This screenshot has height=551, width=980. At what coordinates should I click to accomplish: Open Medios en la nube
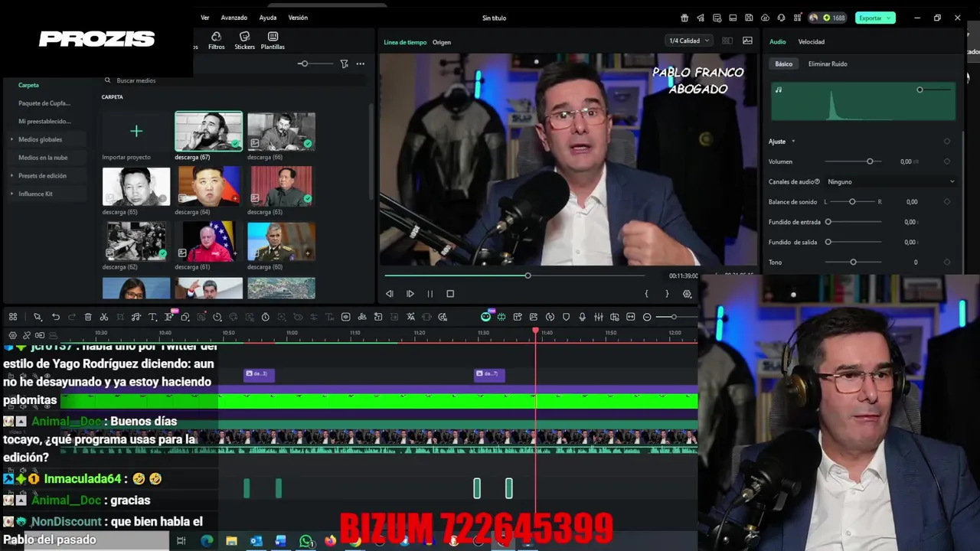point(43,158)
